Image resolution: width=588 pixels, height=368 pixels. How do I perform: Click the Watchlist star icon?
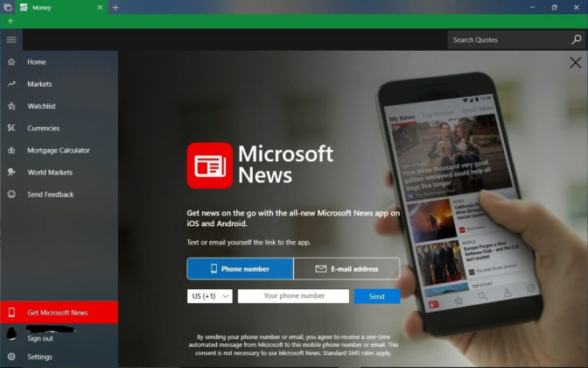click(11, 106)
